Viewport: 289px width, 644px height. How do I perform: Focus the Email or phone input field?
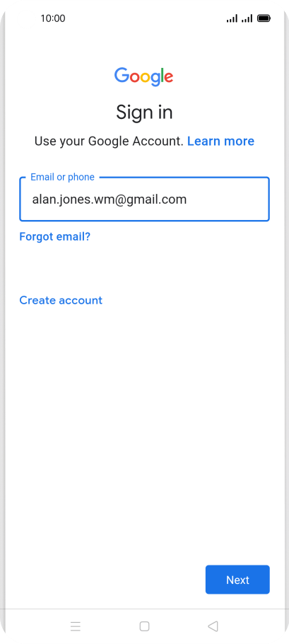tap(144, 199)
